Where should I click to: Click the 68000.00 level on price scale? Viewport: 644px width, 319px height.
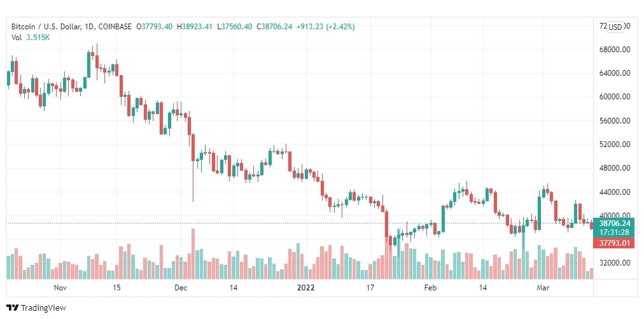click(614, 50)
